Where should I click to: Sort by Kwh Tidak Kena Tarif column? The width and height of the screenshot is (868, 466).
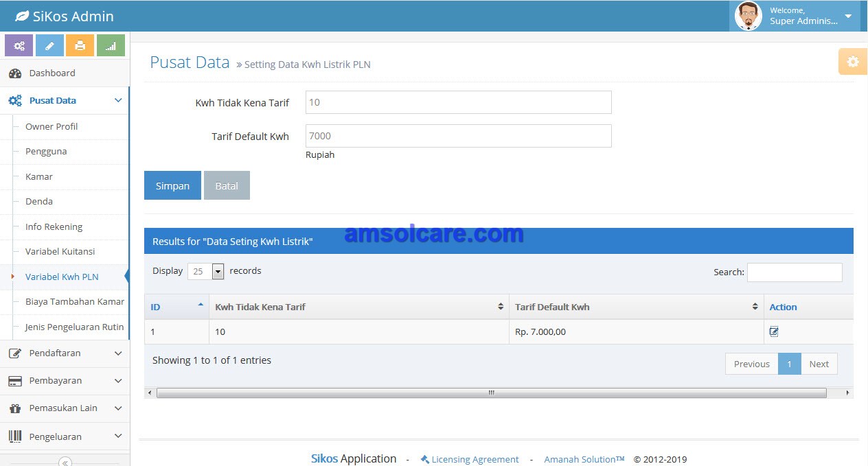click(x=359, y=307)
